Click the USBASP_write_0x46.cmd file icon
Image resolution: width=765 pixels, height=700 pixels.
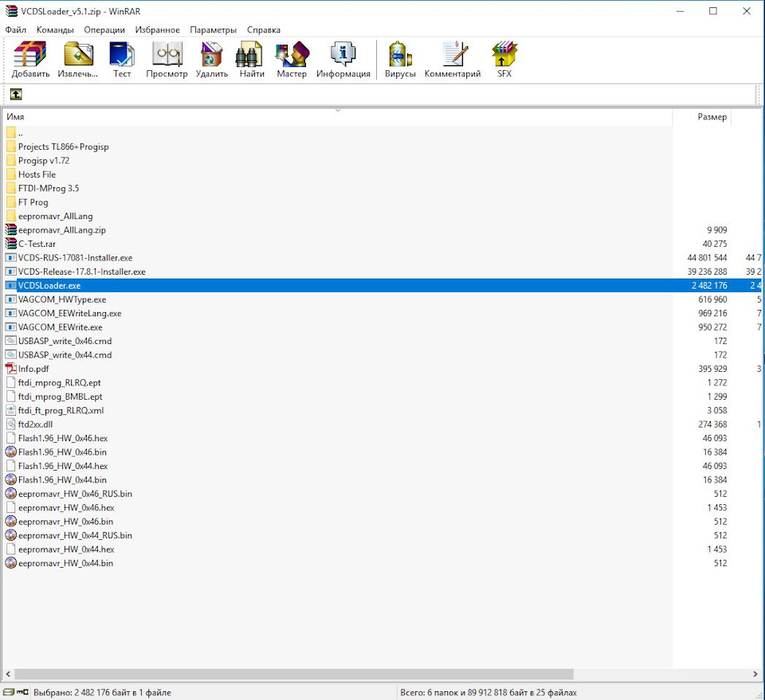[x=10, y=341]
